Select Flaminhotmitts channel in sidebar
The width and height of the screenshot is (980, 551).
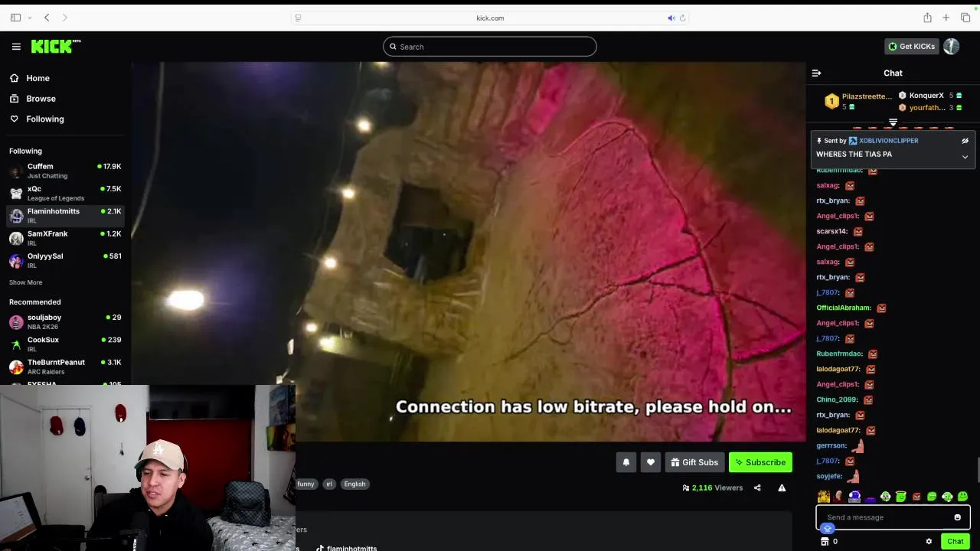pos(65,216)
